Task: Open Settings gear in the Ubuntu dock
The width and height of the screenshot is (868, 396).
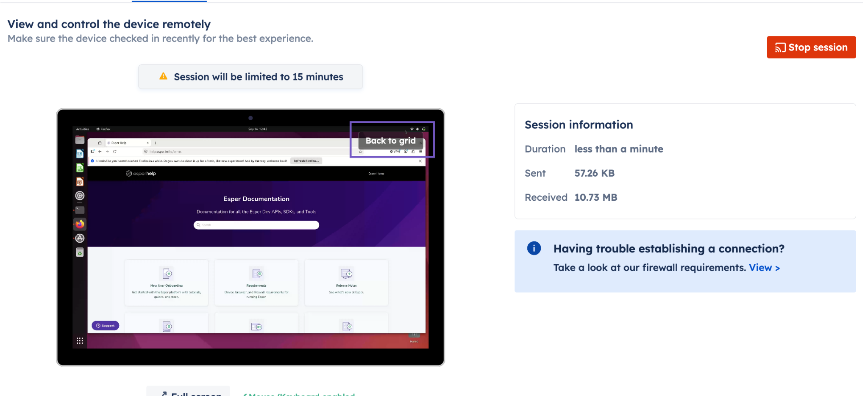Action: (80, 196)
